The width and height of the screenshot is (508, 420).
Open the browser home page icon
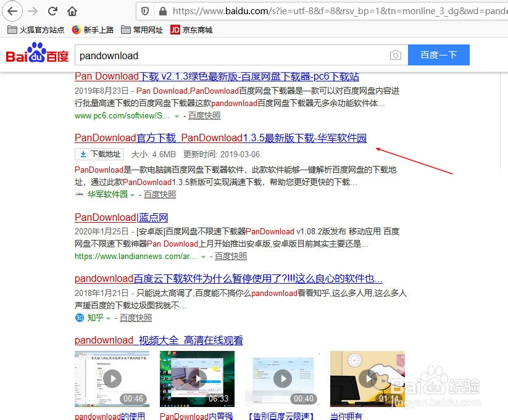pos(72,11)
